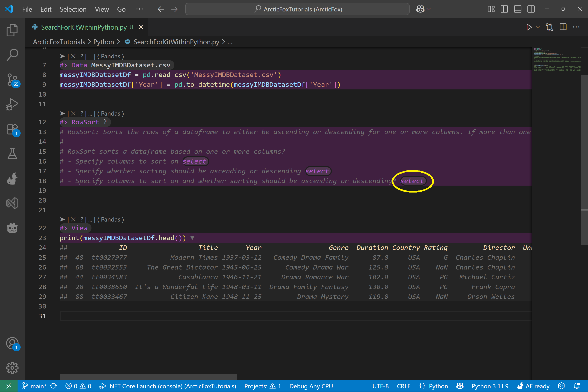Click Copilot status icon in status bar
This screenshot has width=588, height=392.
click(x=460, y=386)
